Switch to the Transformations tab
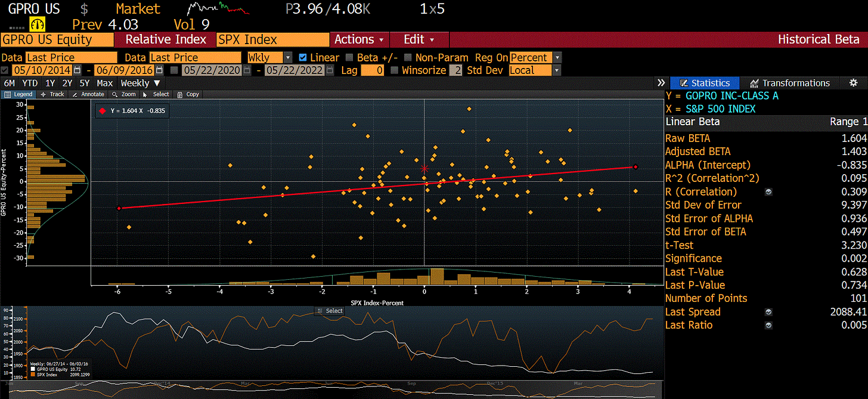 [789, 83]
